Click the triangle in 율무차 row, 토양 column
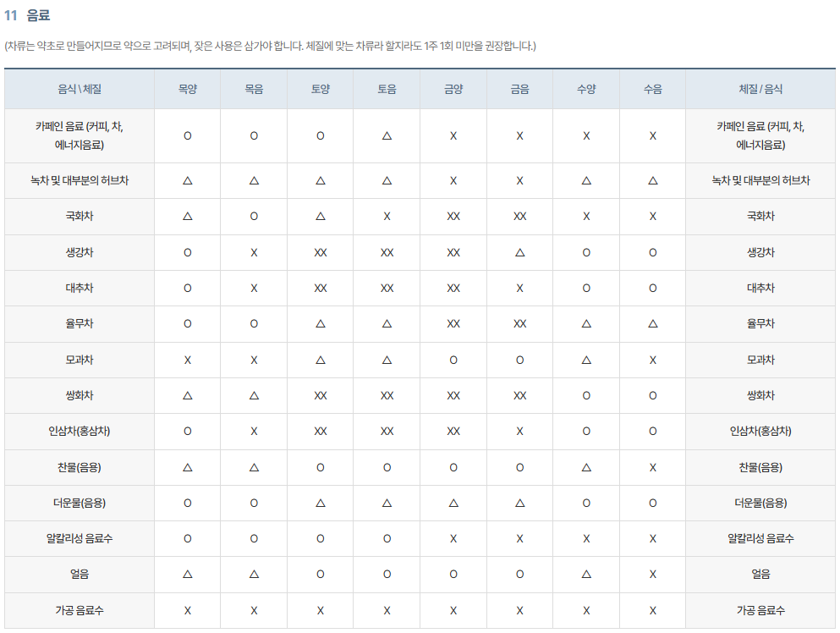This screenshot has height=633, width=840. (x=321, y=324)
